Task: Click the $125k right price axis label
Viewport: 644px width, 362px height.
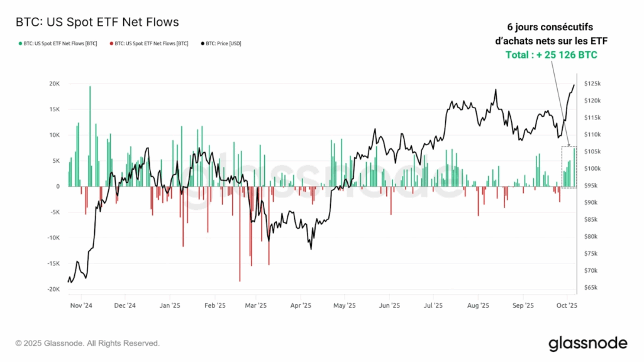Action: [592, 84]
